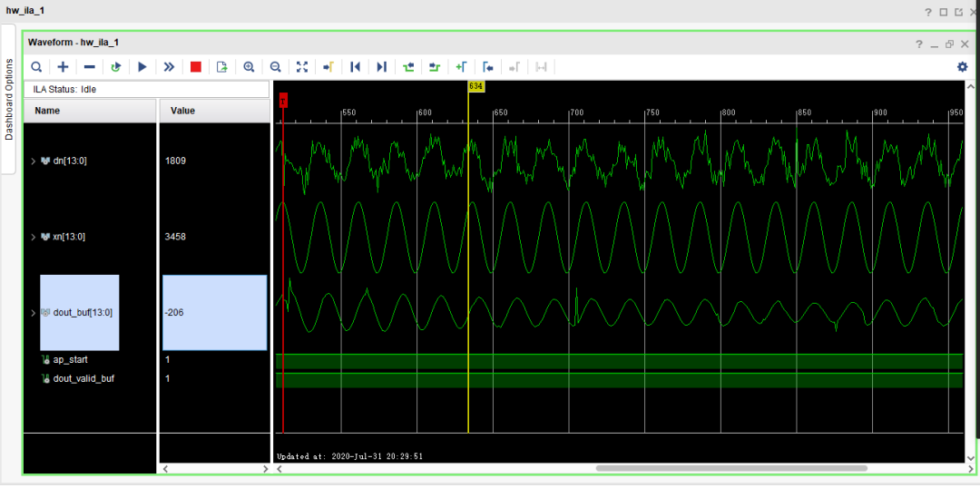Zoom in on the waveform
The image size is (980, 488).
[249, 67]
